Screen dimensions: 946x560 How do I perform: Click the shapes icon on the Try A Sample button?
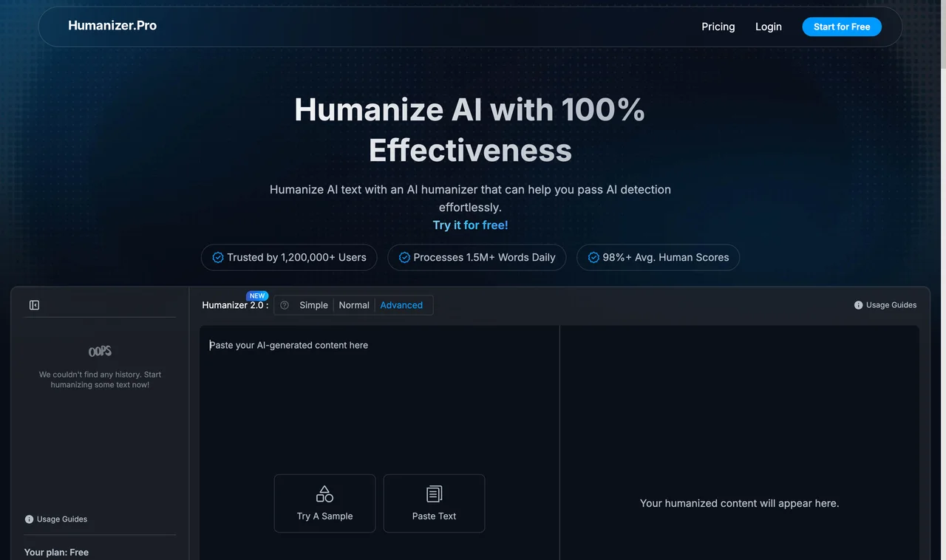[x=324, y=494]
